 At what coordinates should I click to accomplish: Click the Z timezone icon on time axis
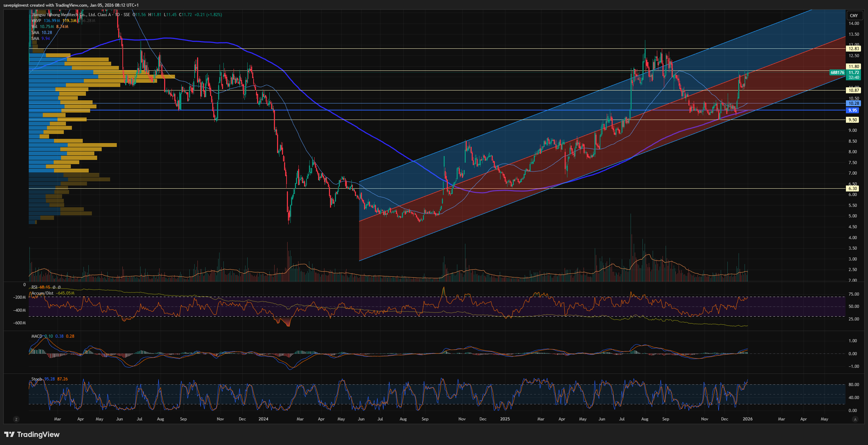[x=16, y=419]
